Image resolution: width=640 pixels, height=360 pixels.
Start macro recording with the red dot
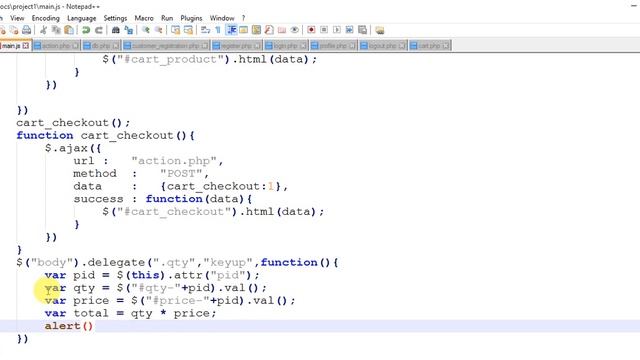[x=311, y=30]
